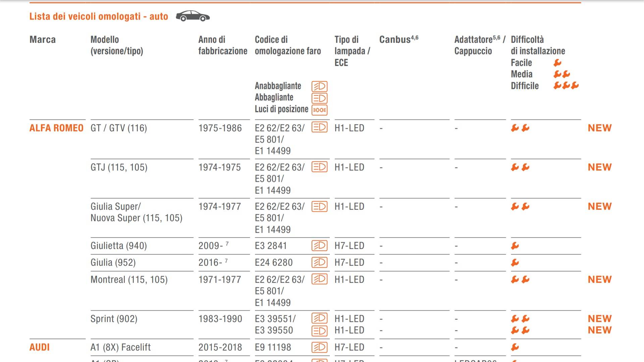The height and width of the screenshot is (362, 644).
Task: Click the year range '1975-1986'
Action: point(220,128)
